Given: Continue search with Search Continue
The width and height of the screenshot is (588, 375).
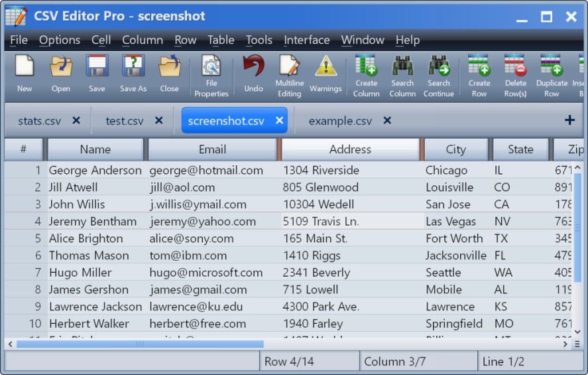Looking at the screenshot, I should [439, 76].
